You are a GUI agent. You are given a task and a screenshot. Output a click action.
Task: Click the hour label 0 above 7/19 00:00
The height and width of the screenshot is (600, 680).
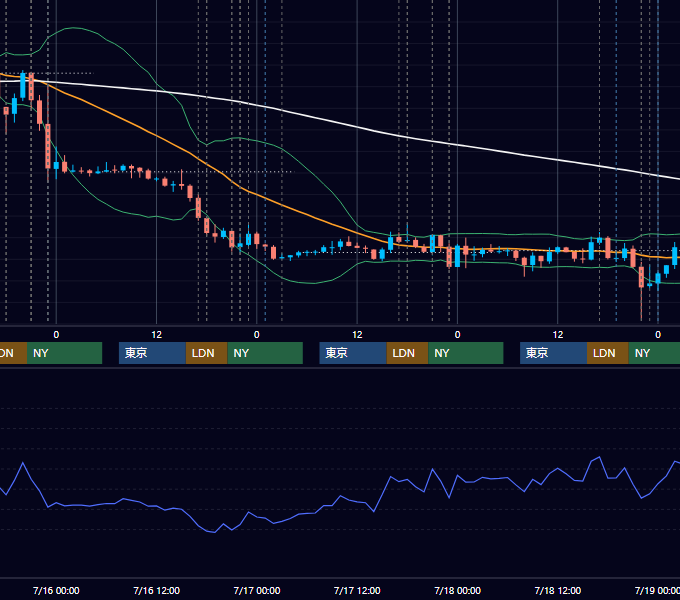click(658, 335)
